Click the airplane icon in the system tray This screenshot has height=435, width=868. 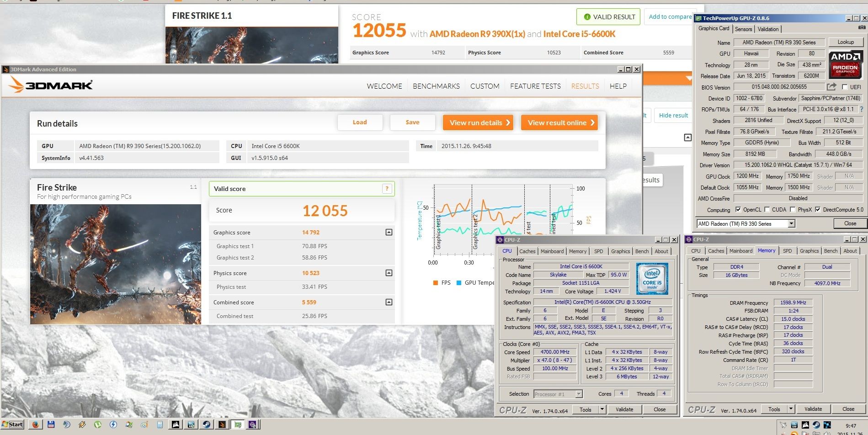click(783, 425)
